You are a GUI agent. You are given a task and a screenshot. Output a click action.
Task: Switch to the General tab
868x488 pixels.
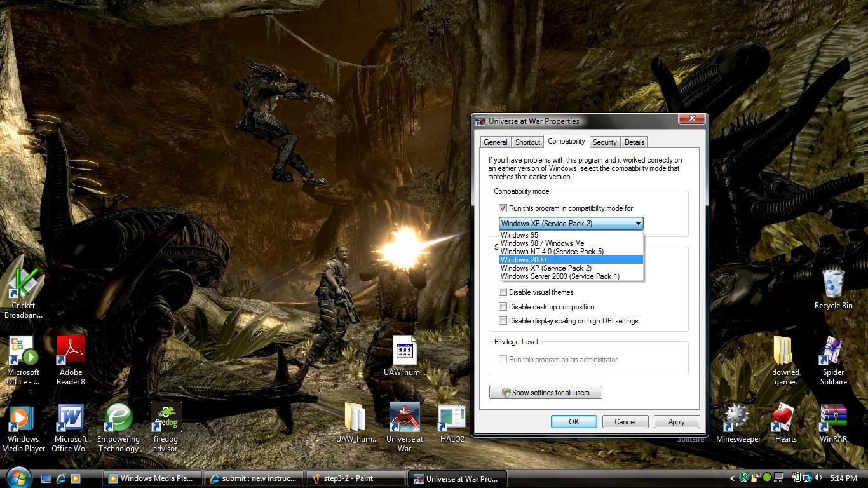click(x=495, y=142)
